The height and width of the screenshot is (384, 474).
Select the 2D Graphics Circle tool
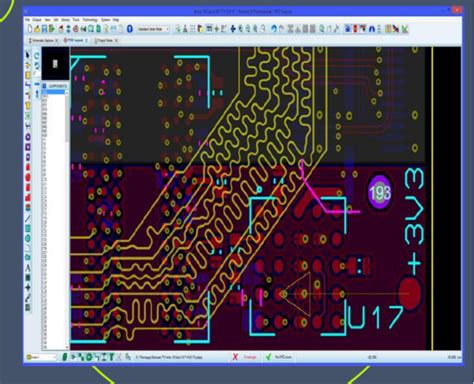pos(28,238)
